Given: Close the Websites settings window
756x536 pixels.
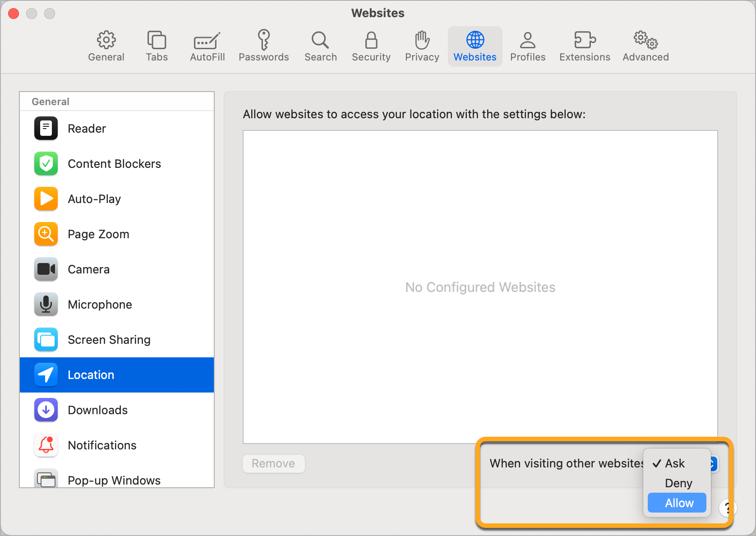Looking at the screenshot, I should [x=14, y=14].
